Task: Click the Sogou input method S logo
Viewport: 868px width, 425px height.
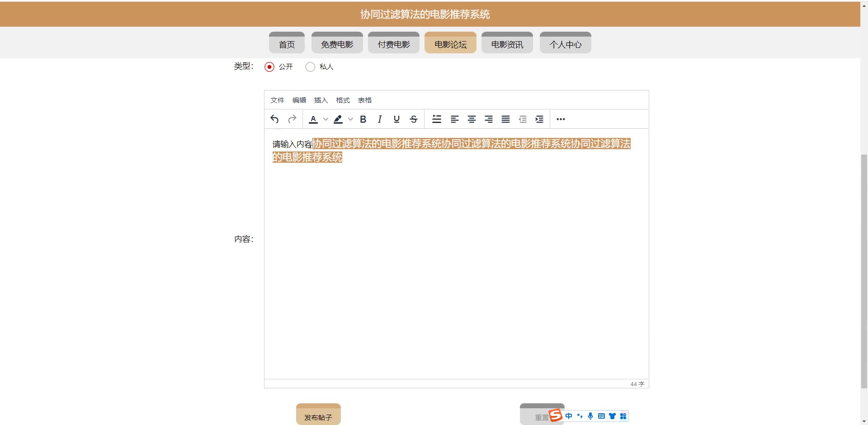Action: 556,415
